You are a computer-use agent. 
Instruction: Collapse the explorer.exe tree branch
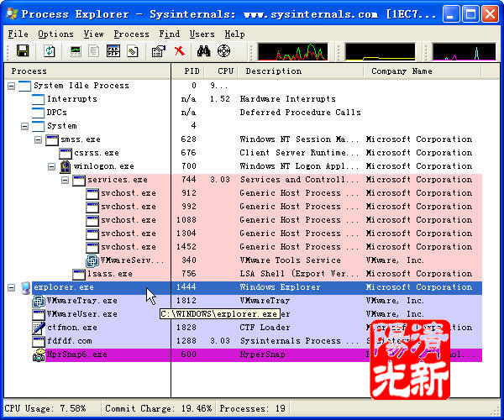pyautogui.click(x=11, y=287)
